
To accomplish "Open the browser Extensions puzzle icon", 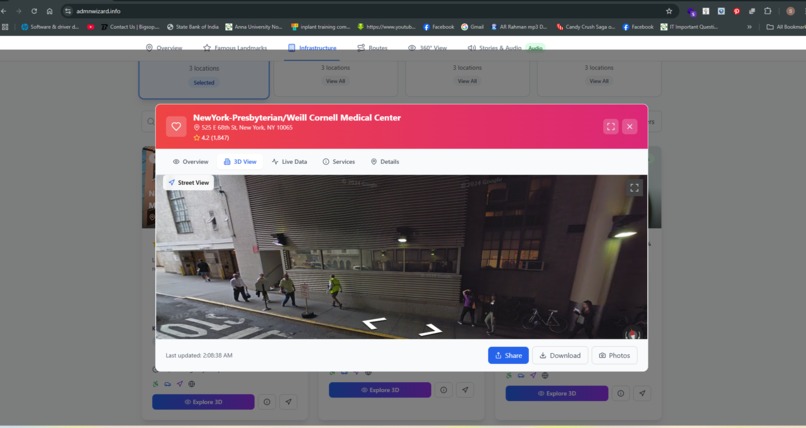I will pos(767,11).
